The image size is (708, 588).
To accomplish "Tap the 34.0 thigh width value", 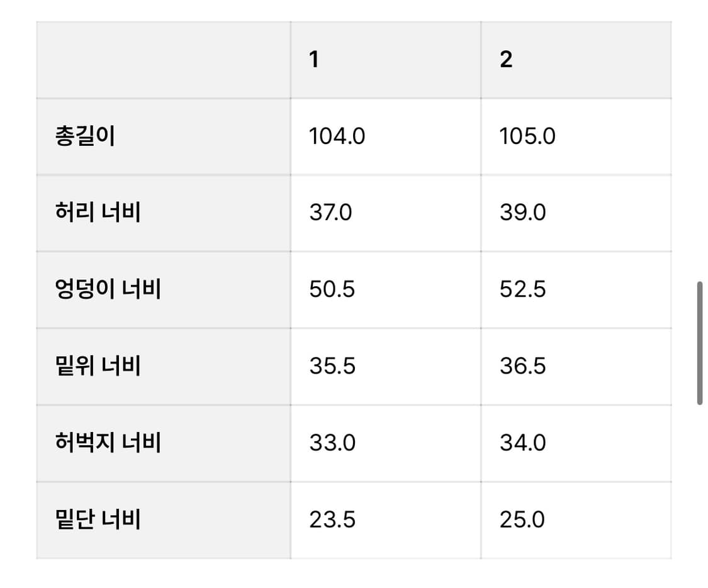I will tap(522, 443).
